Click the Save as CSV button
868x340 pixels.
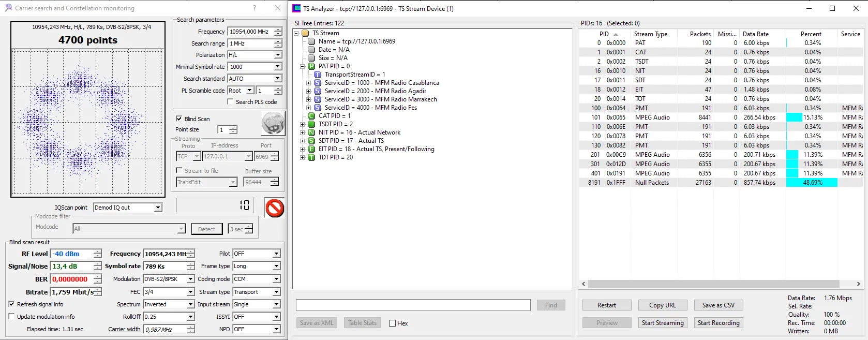[718, 305]
